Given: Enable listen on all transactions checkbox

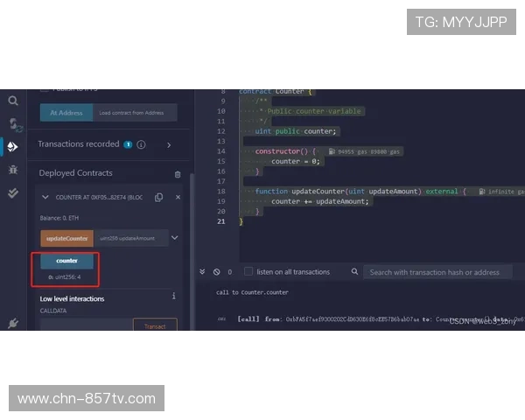Looking at the screenshot, I should pos(248,272).
